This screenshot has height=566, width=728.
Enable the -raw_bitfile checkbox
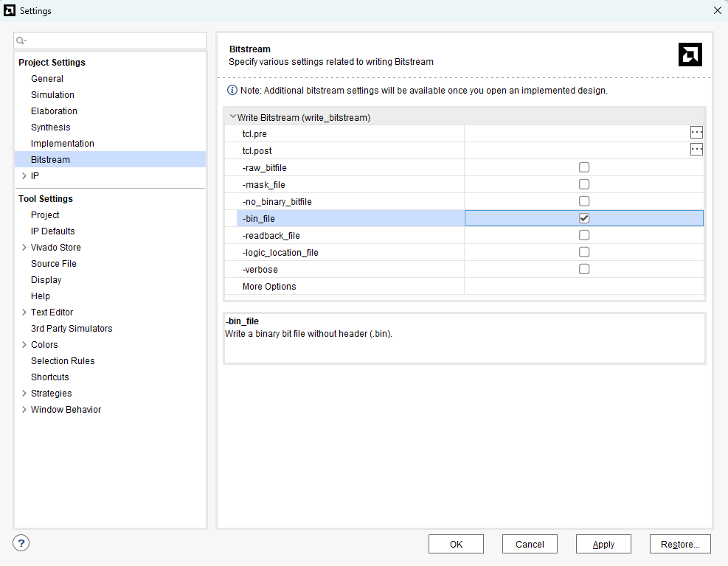(584, 167)
